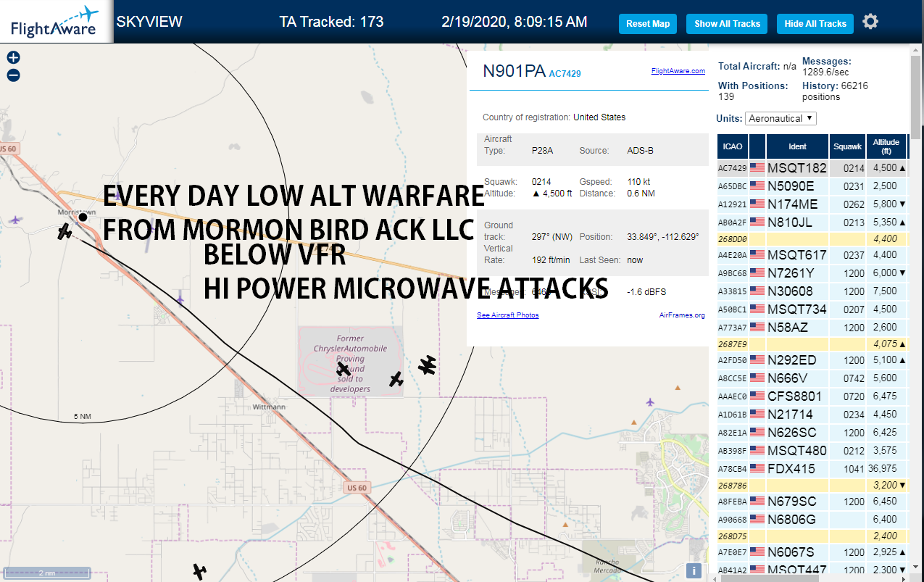924x582 pixels.
Task: Select N174ME row in aircraft table
Action: pyautogui.click(x=812, y=204)
